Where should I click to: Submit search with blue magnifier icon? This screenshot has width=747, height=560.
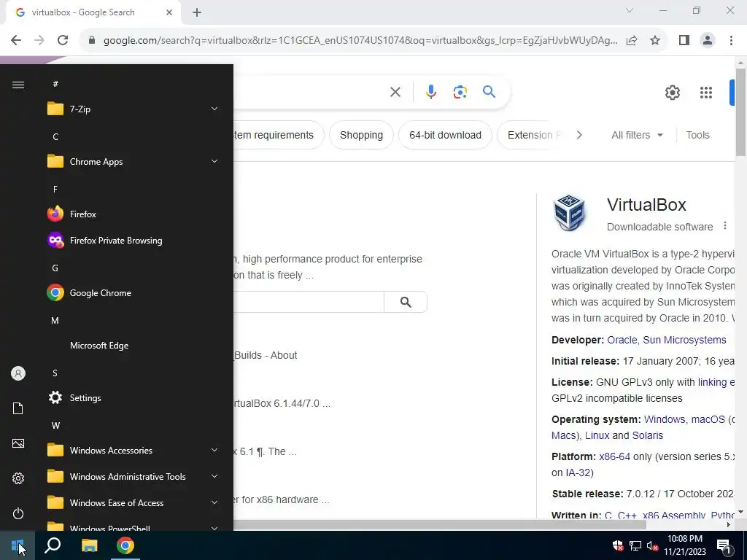click(x=489, y=92)
